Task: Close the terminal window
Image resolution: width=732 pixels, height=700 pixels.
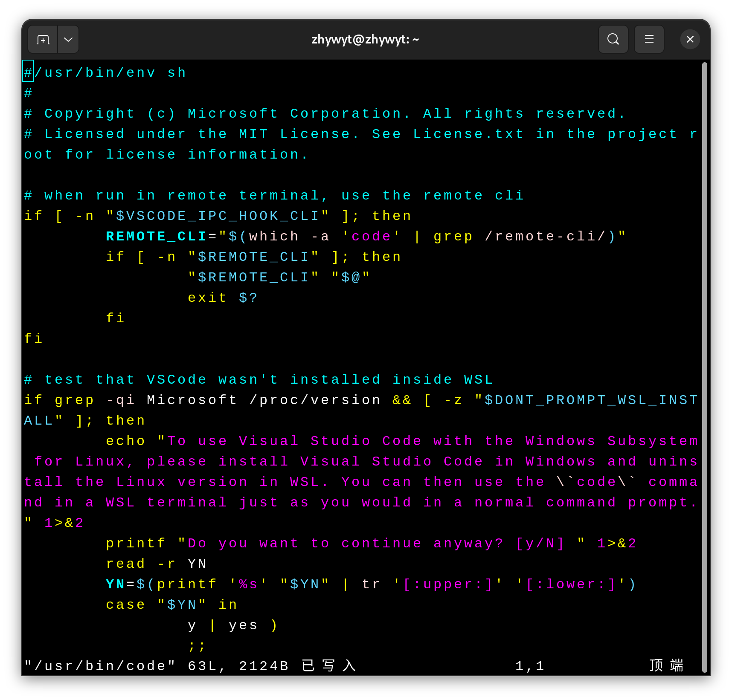Action: pos(690,40)
